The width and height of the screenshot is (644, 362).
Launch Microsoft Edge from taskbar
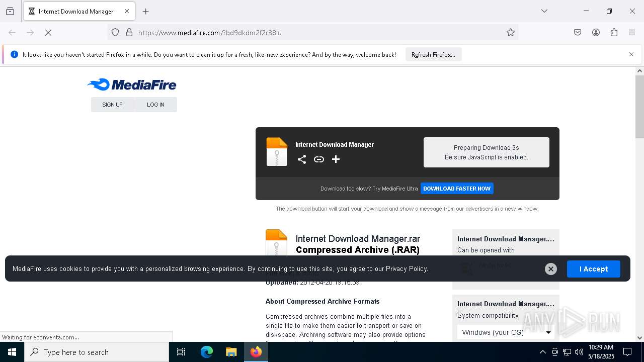207,352
